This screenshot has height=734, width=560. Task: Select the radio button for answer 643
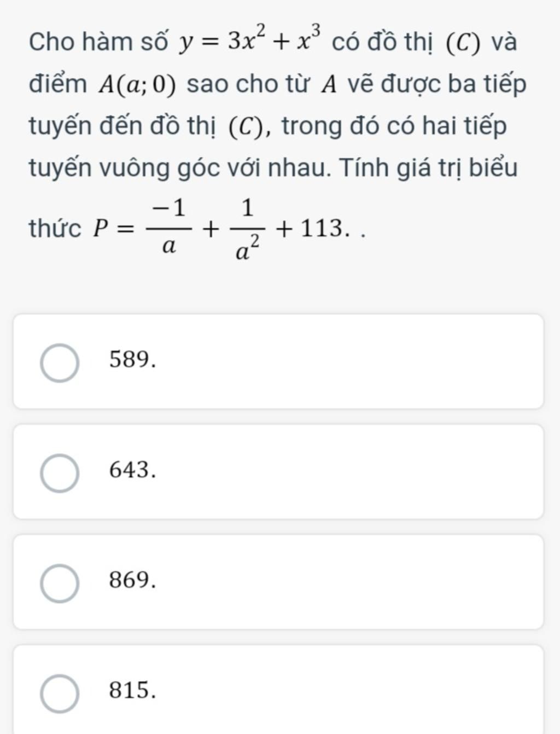tap(59, 473)
